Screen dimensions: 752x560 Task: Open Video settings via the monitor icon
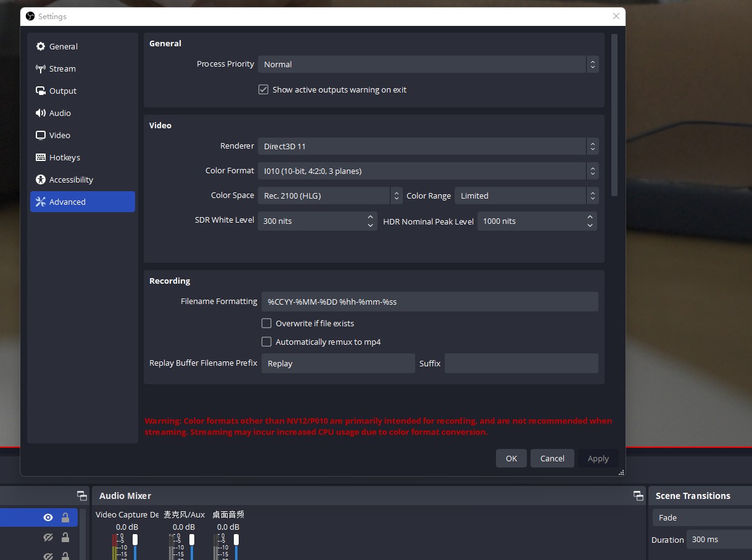39,135
